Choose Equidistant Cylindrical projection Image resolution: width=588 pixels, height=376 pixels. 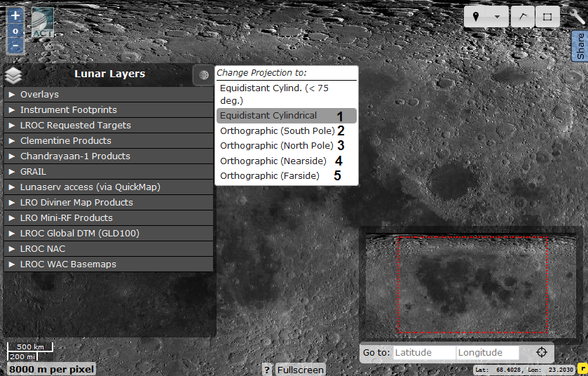click(x=287, y=116)
